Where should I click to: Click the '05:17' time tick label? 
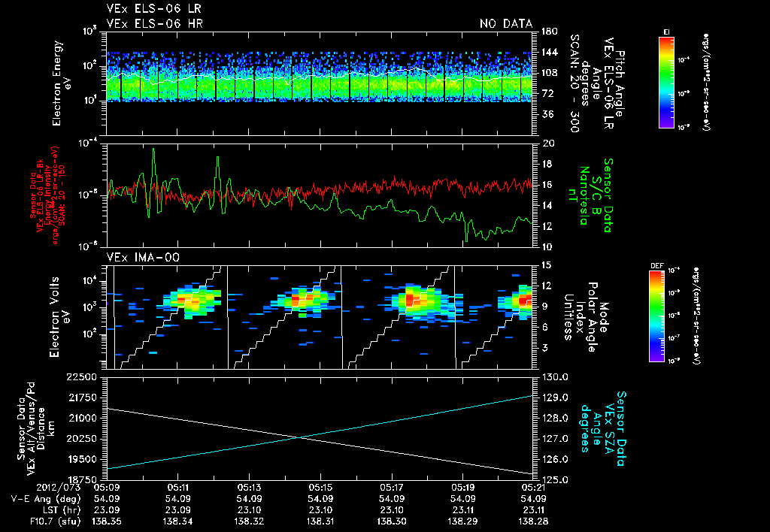click(392, 488)
